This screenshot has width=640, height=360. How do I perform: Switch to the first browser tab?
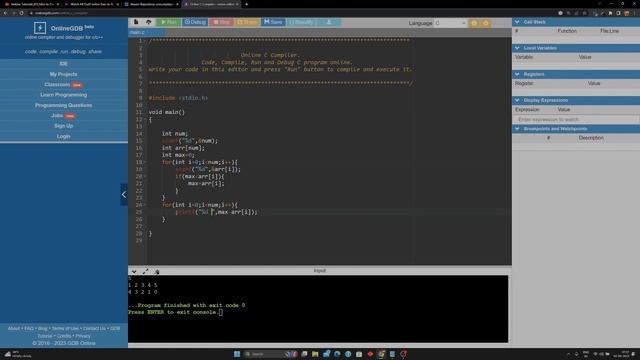click(32, 4)
